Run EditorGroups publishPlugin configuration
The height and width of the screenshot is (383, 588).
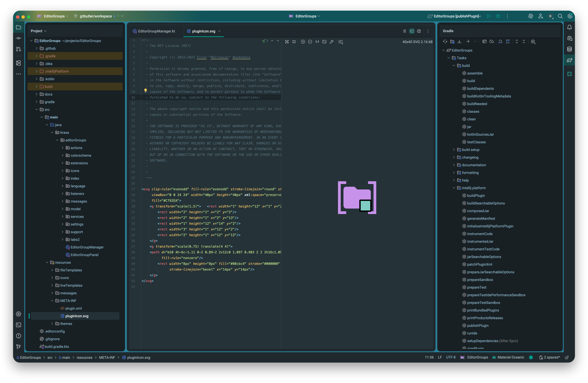[489, 16]
